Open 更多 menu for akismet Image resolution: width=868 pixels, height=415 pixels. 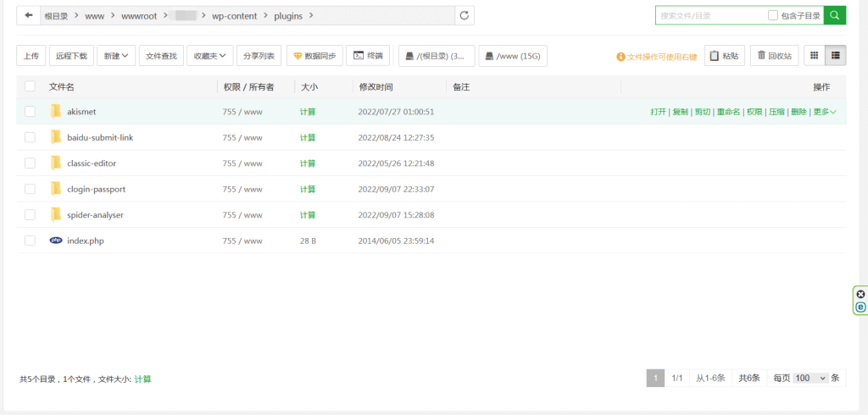coord(824,112)
